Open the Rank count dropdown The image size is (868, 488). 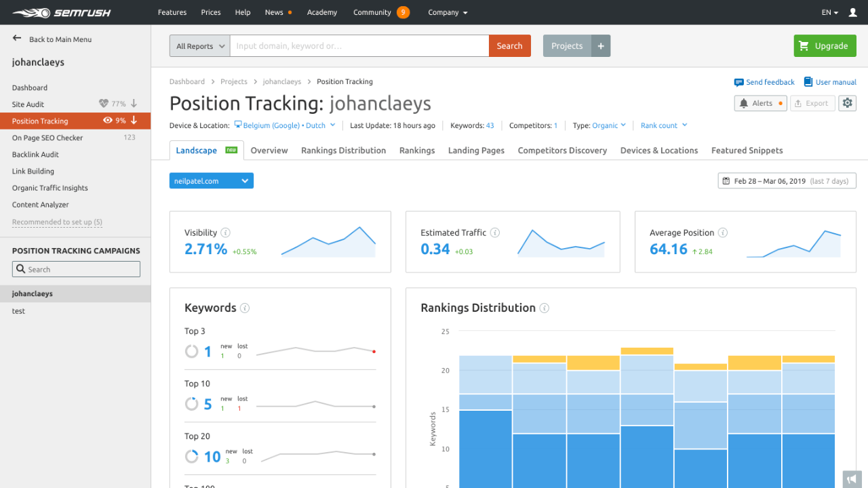coord(664,125)
